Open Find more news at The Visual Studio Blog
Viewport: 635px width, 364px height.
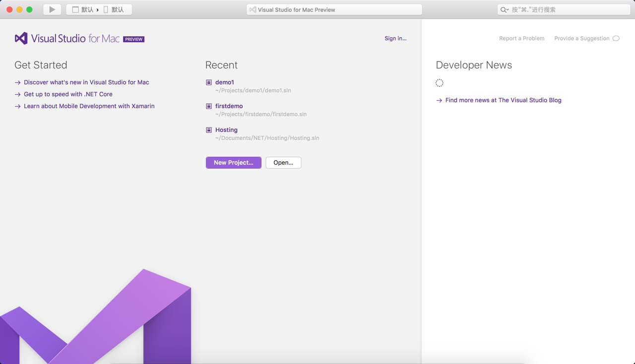click(504, 100)
